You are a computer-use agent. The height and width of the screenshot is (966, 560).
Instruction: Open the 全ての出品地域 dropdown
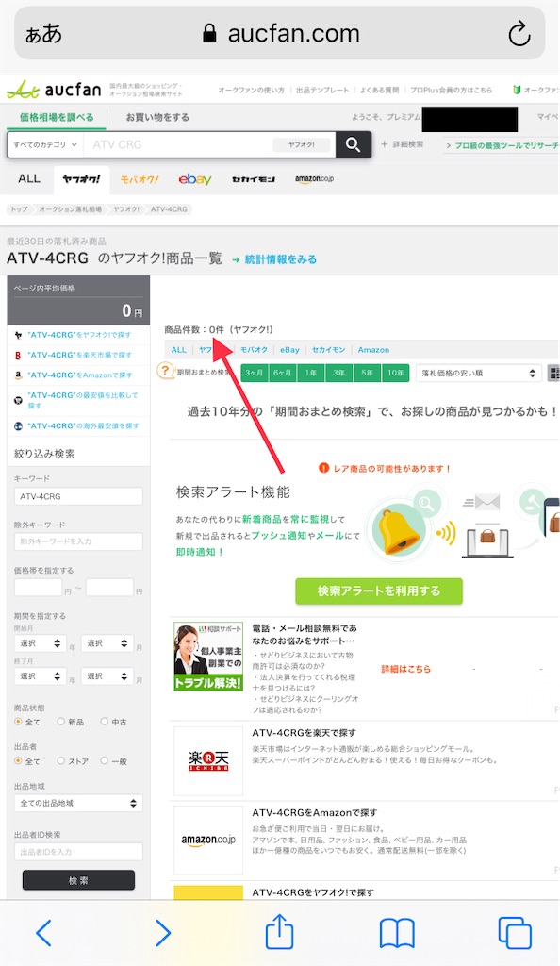pos(78,803)
